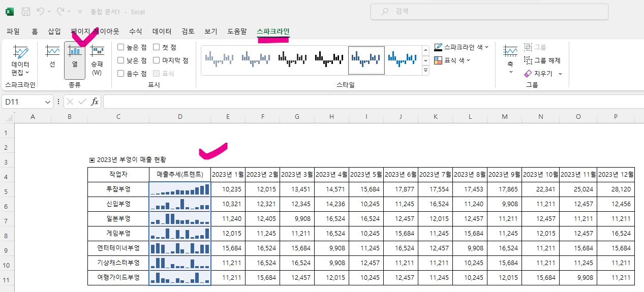Select column D header
The image size is (644, 292).
click(x=180, y=117)
